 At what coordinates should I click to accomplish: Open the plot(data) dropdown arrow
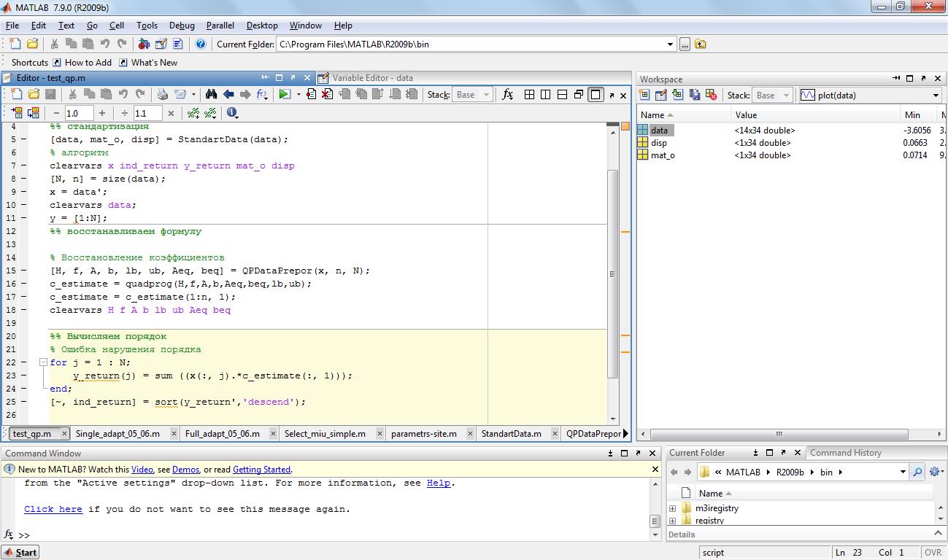(936, 95)
